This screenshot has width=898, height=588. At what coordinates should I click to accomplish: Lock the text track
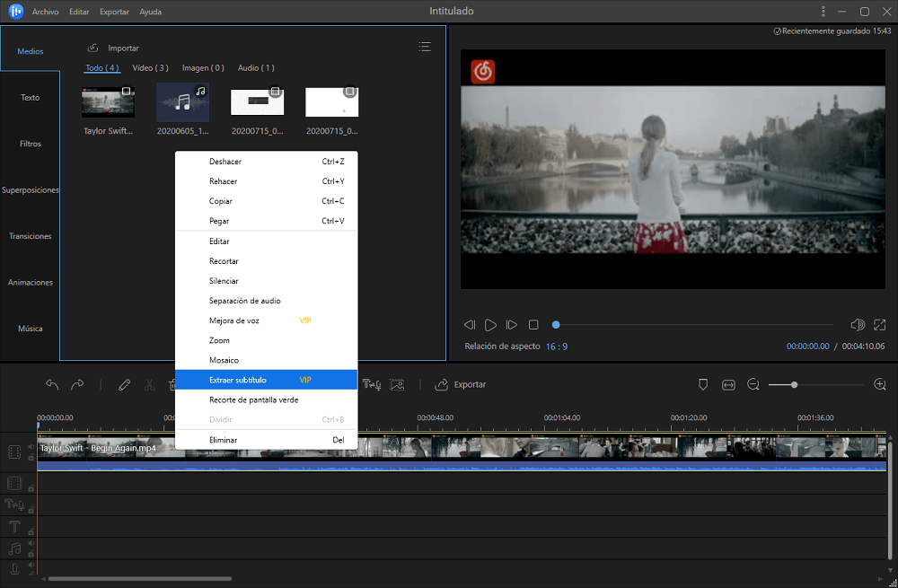point(31,531)
